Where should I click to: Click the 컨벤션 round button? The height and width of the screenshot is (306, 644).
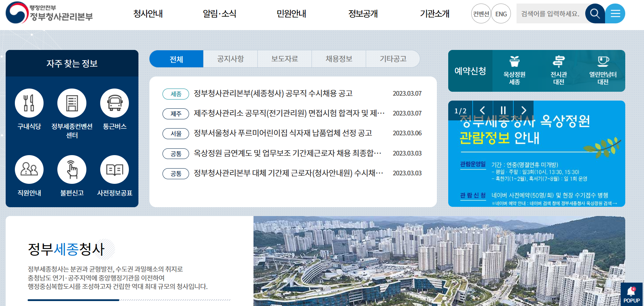point(481,14)
